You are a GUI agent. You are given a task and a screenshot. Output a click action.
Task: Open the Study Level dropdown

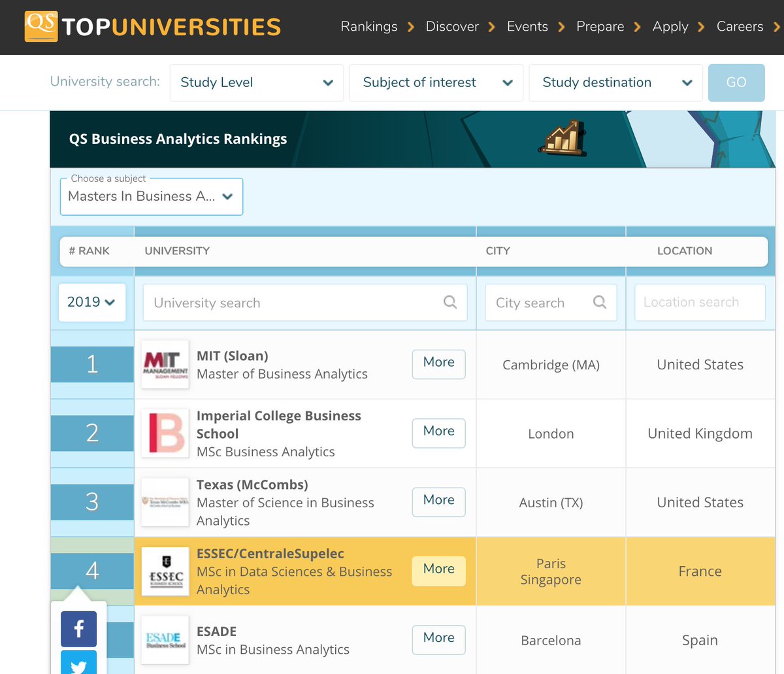(257, 82)
